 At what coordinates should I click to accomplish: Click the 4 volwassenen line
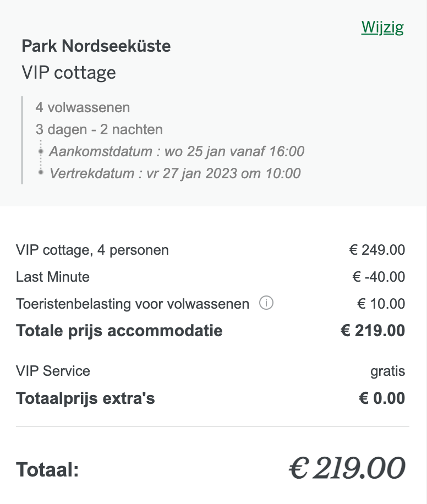click(83, 107)
